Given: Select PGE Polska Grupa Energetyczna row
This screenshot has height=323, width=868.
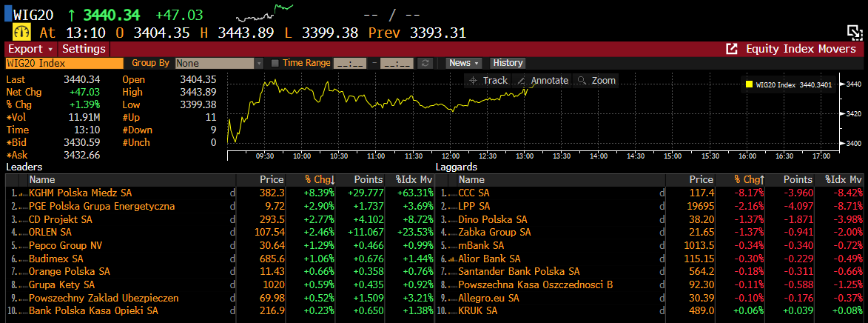Looking at the screenshot, I should click(x=220, y=206).
